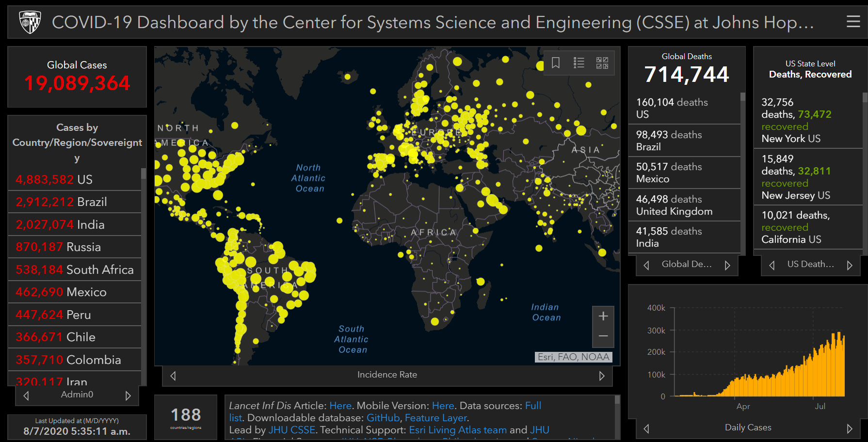Click the New Jersey US deaths entry
Image resolution: width=868 pixels, height=442 pixels.
[808, 177]
